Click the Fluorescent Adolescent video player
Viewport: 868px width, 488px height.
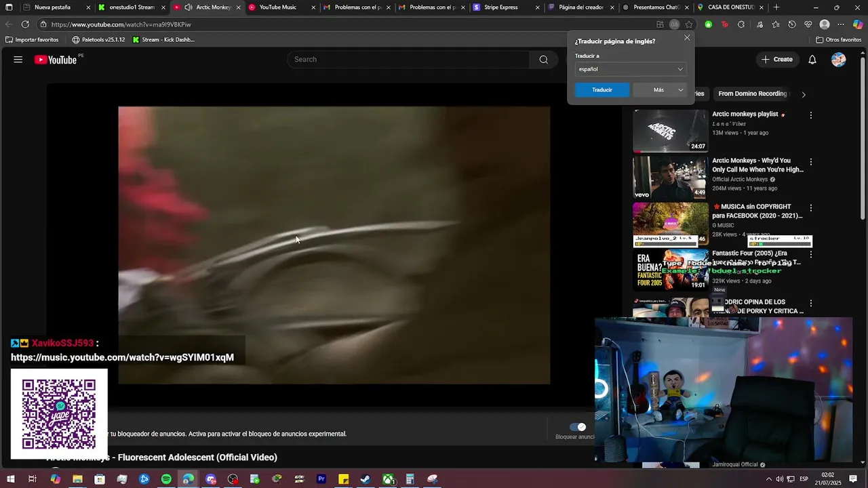click(x=334, y=245)
